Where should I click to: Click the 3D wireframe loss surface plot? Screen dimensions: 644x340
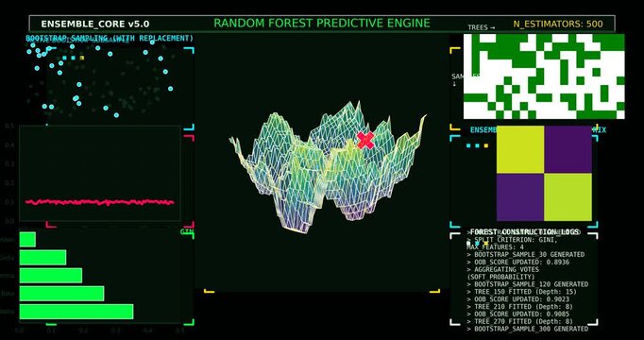(x=328, y=167)
